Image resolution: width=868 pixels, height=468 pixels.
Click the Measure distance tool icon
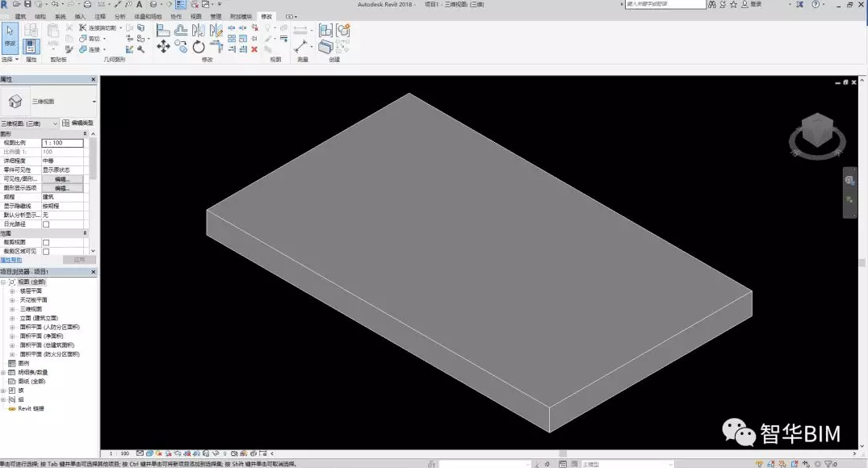(301, 46)
